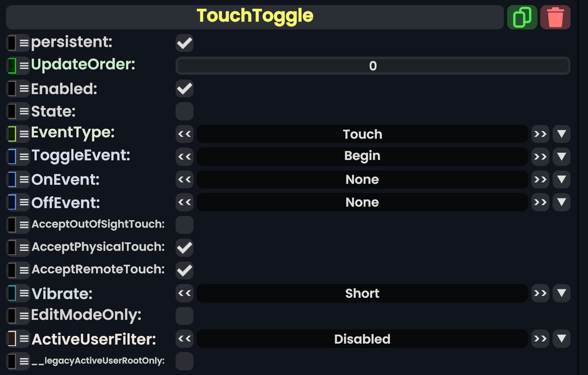This screenshot has height=375, width=588.
Task: Step EventType backward using left double-arrow
Action: point(184,134)
